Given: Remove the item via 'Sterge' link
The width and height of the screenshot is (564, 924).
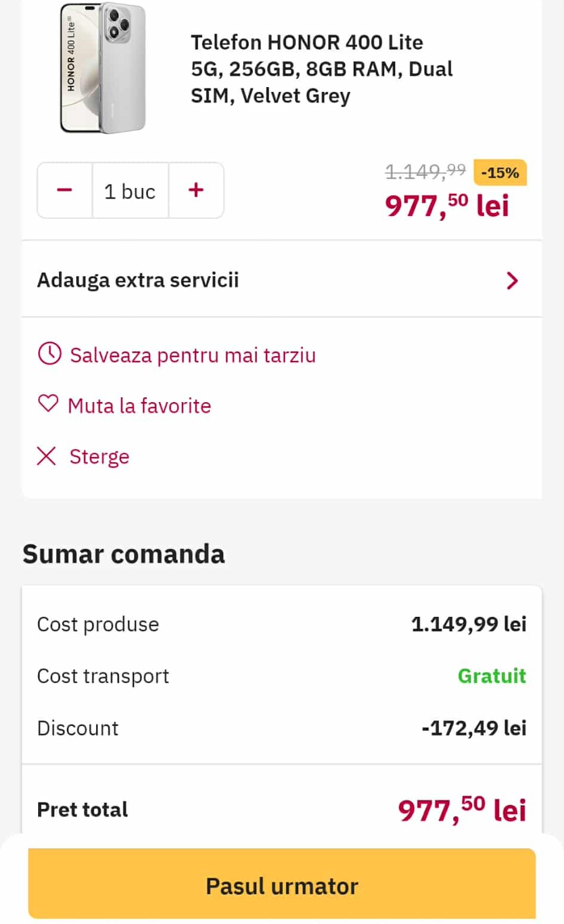Looking at the screenshot, I should [99, 456].
